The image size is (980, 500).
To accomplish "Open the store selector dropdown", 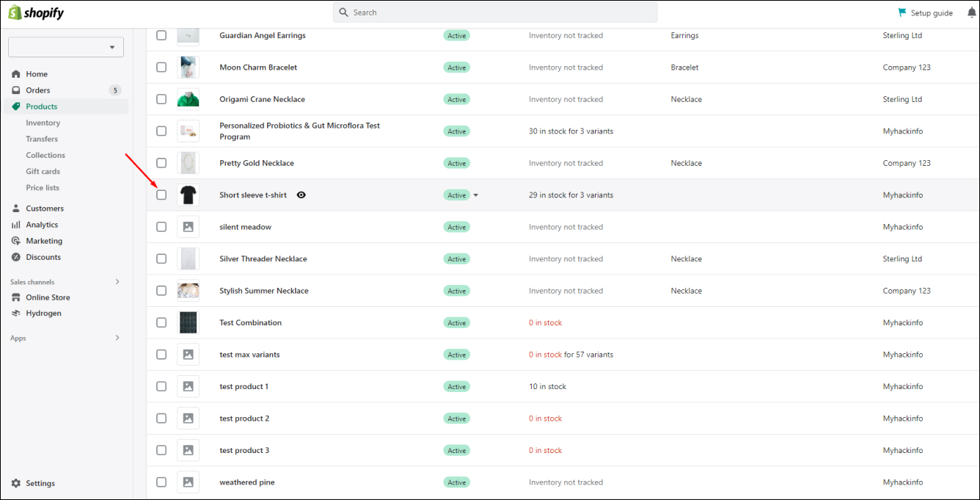I will pyautogui.click(x=66, y=47).
